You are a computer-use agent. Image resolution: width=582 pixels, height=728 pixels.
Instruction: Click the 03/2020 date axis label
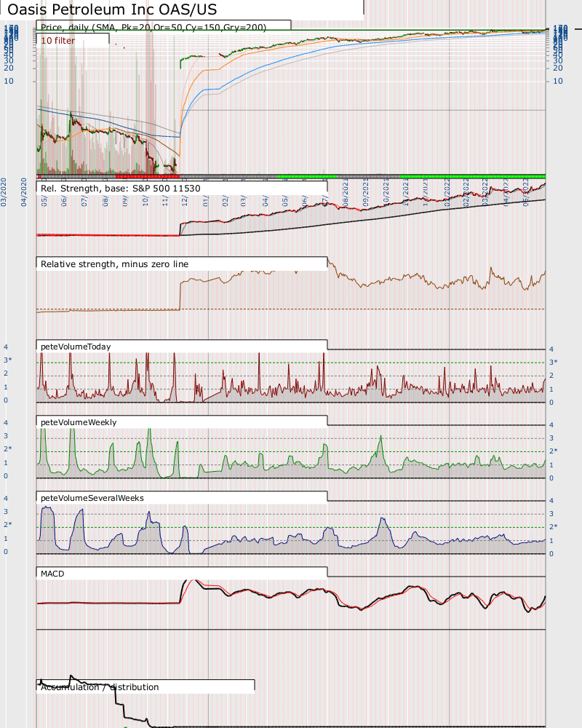pos(4,192)
